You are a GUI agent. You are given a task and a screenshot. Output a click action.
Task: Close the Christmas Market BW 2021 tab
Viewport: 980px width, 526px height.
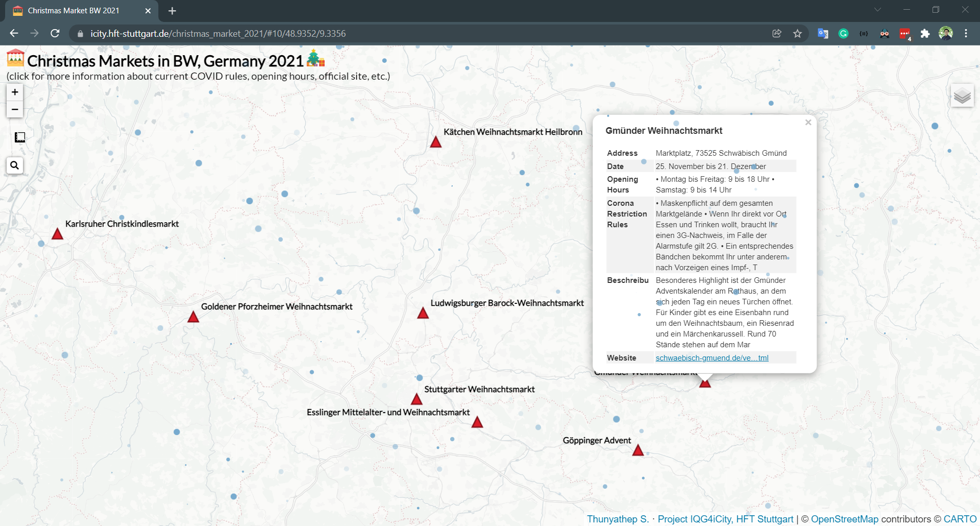point(148,11)
